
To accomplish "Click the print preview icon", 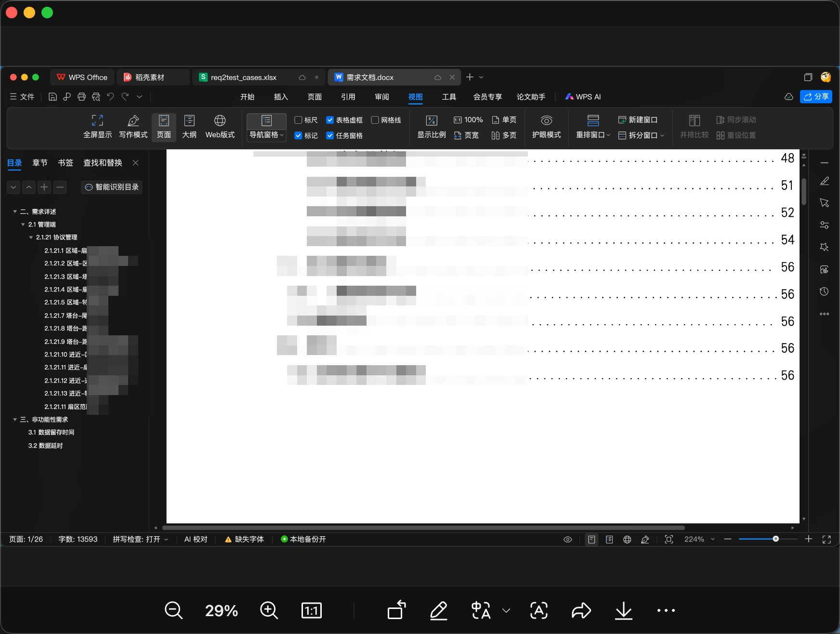I will (96, 97).
